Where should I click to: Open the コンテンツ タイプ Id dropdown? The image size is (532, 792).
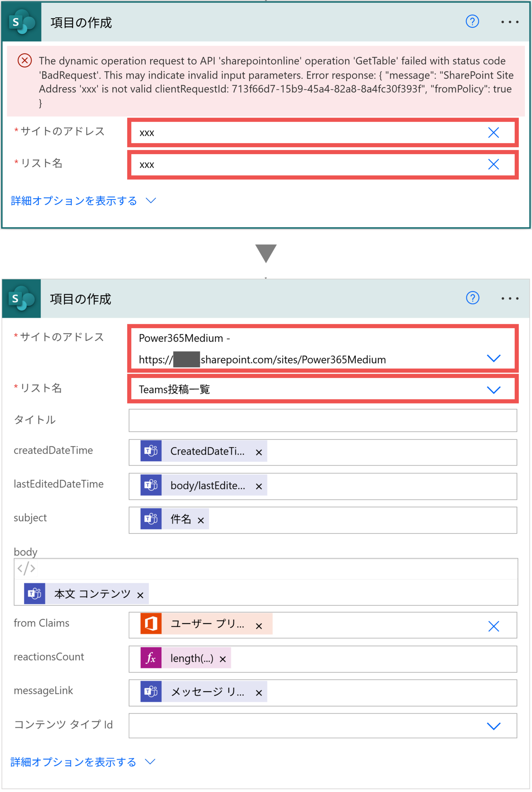[x=493, y=726]
